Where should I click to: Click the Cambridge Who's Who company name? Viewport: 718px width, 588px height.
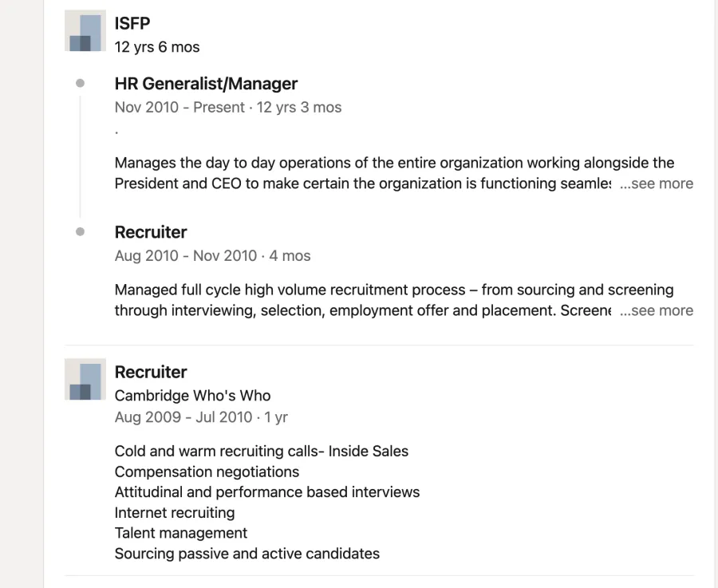(192, 395)
